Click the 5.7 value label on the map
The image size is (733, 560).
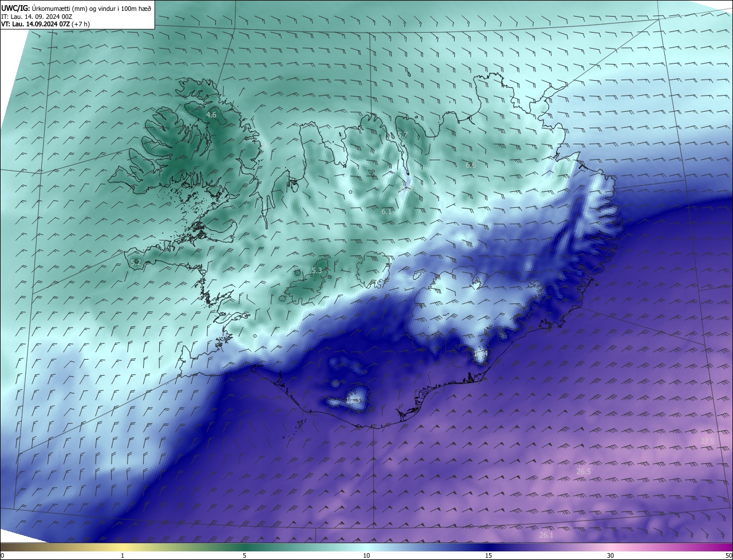pyautogui.click(x=403, y=135)
